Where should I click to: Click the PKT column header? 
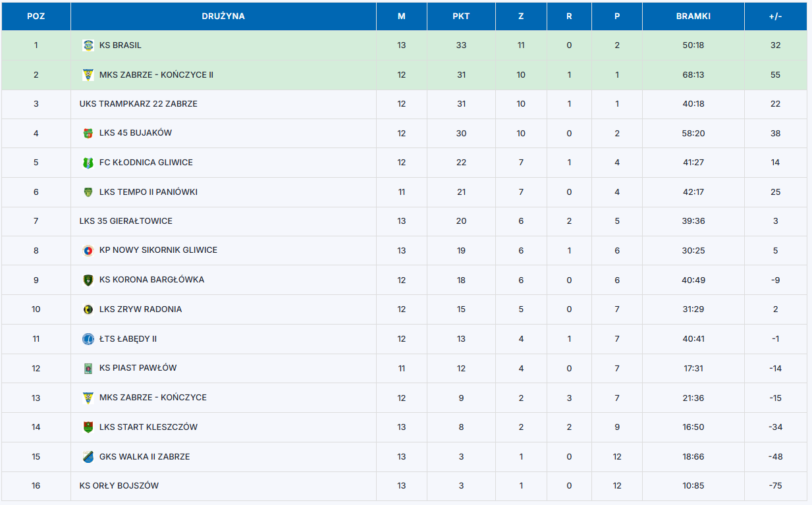(x=461, y=16)
